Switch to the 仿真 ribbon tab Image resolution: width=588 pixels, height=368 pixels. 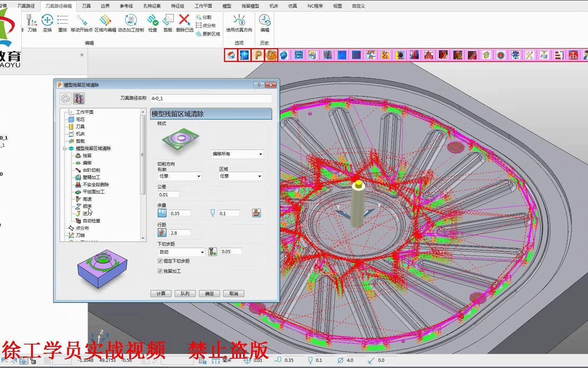(x=292, y=6)
